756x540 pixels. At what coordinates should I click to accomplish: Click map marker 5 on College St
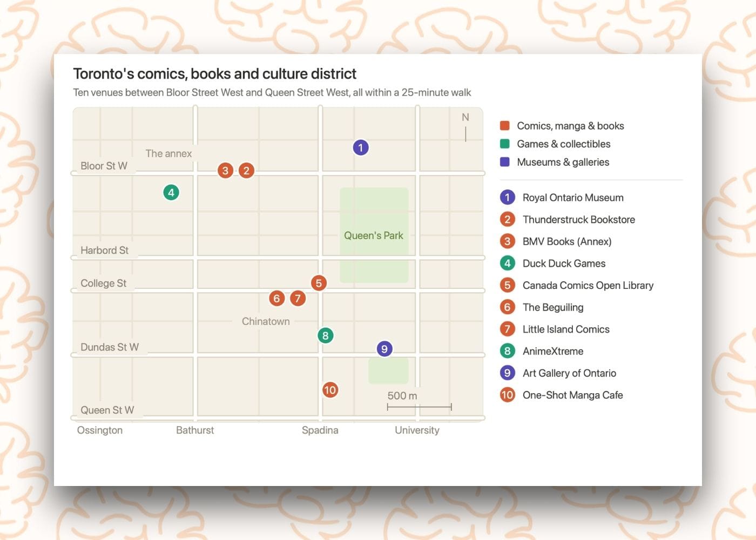(x=319, y=283)
